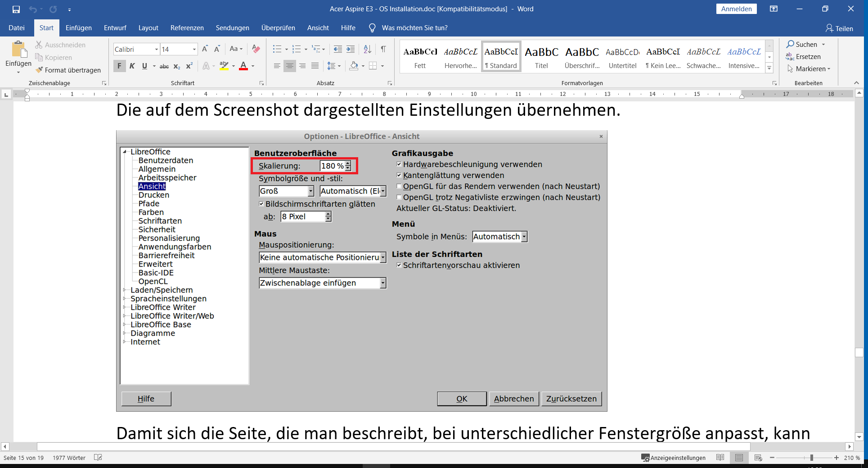Open Anzeigeeinstellungen in the status bar

coord(674,458)
